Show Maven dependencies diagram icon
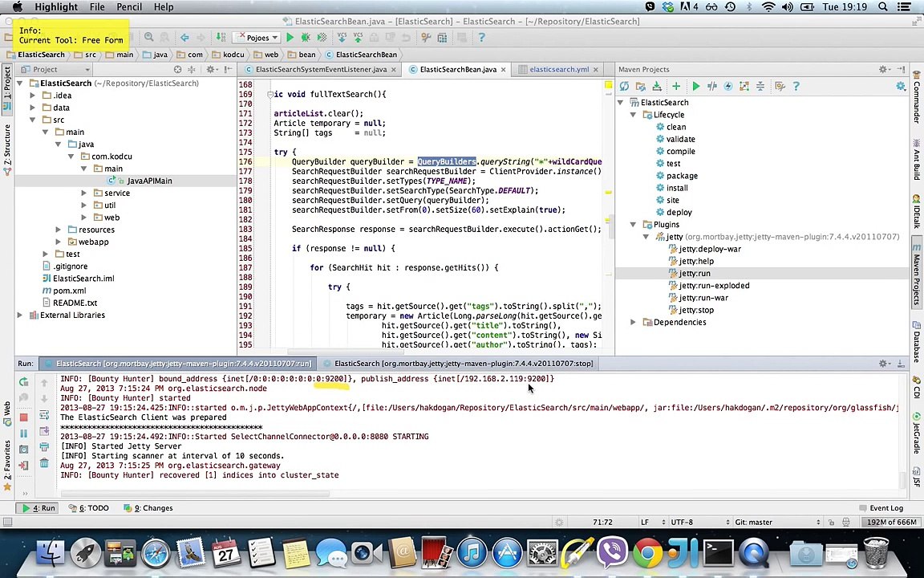The height and width of the screenshot is (578, 924). (x=744, y=87)
